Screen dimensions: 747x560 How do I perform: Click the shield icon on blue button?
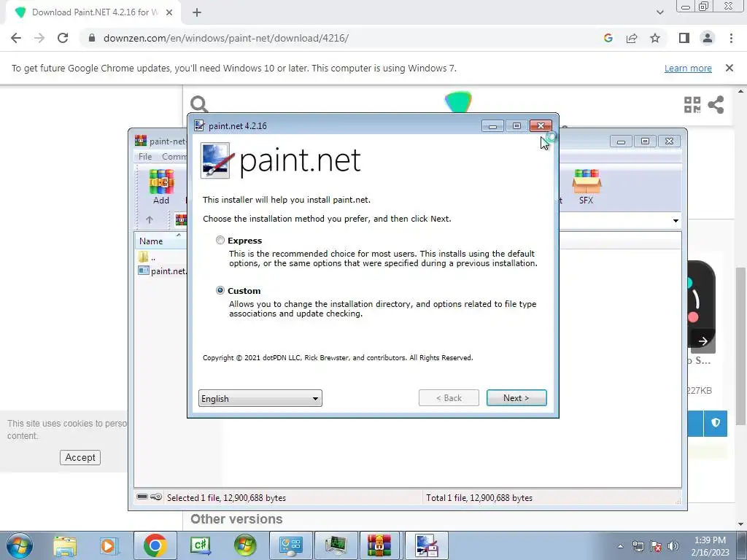coord(716,423)
